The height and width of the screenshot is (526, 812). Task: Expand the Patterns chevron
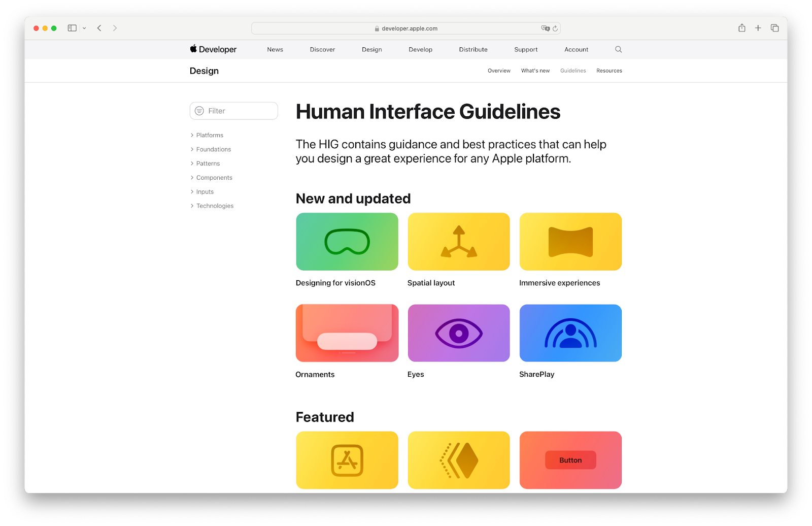pyautogui.click(x=192, y=163)
